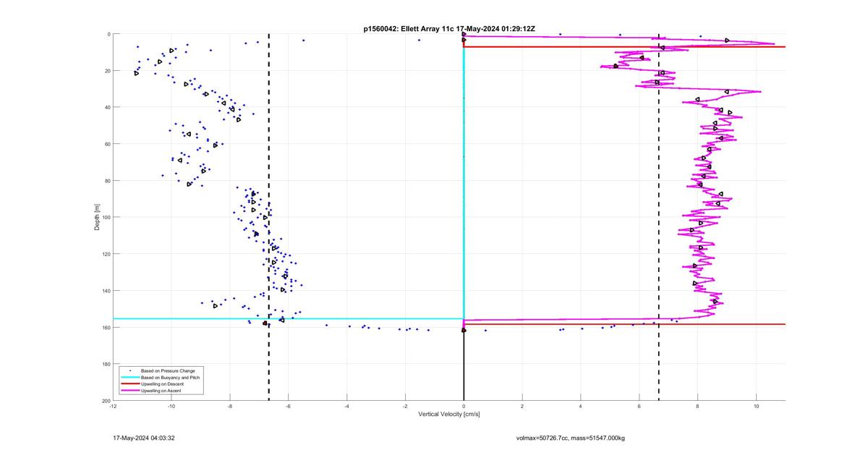Click depth-axis tick label '20'

pyautogui.click(x=107, y=71)
